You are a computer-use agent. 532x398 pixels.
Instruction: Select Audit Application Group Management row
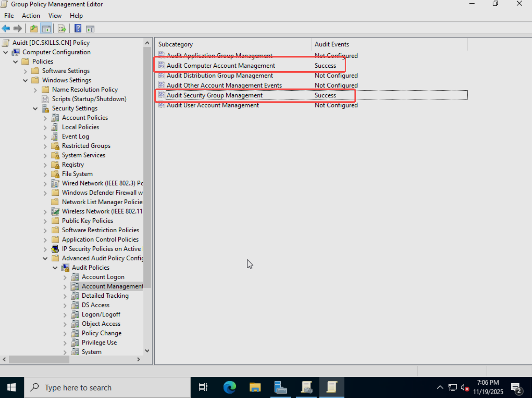[313, 56]
